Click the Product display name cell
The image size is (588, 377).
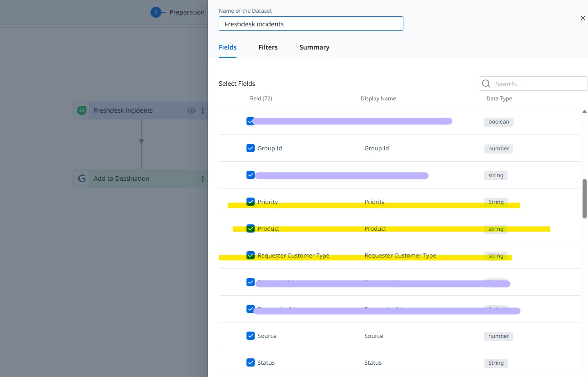click(x=375, y=228)
